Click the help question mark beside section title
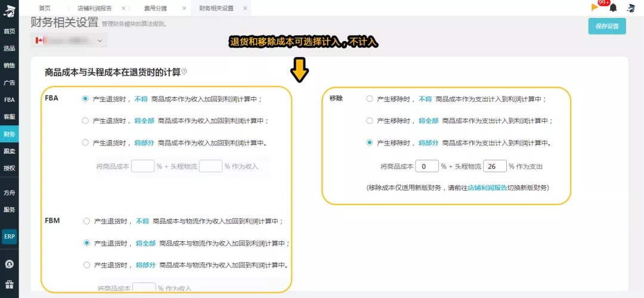Viewport: 644px width, 298px height. [x=184, y=72]
